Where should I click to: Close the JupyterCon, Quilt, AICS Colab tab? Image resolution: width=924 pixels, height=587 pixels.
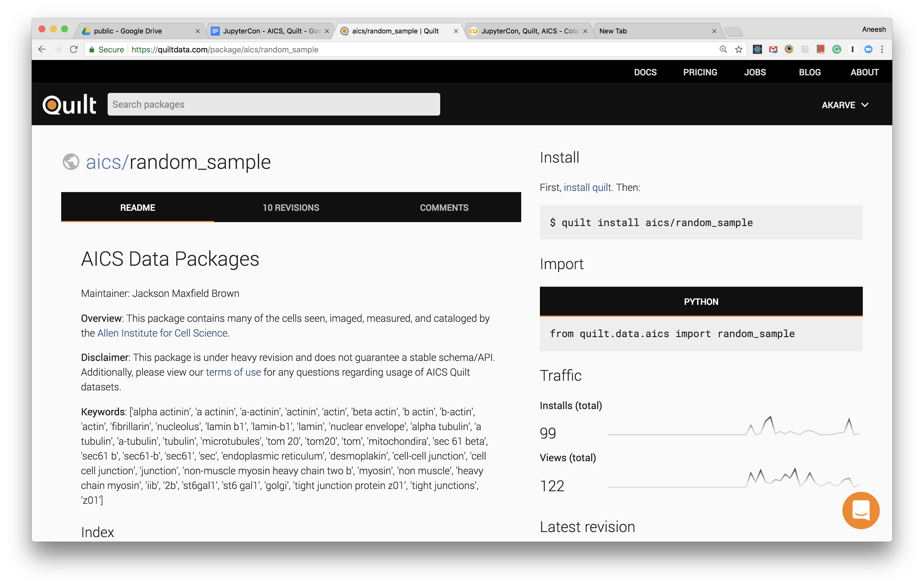pos(585,31)
